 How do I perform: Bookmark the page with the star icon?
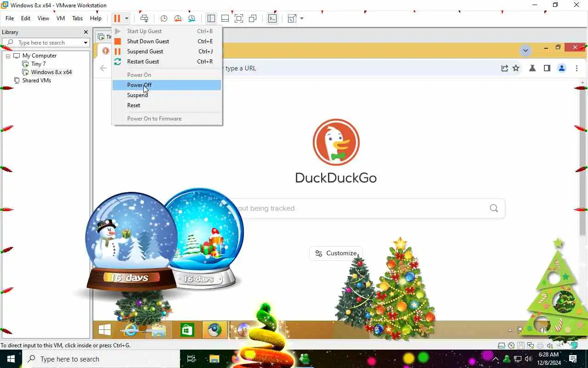[516, 68]
